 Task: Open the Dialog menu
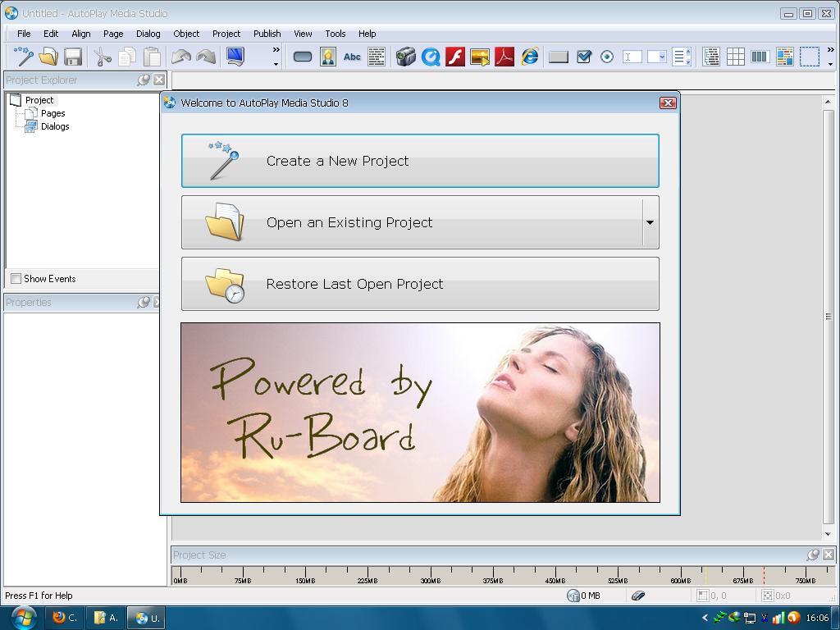click(x=148, y=33)
